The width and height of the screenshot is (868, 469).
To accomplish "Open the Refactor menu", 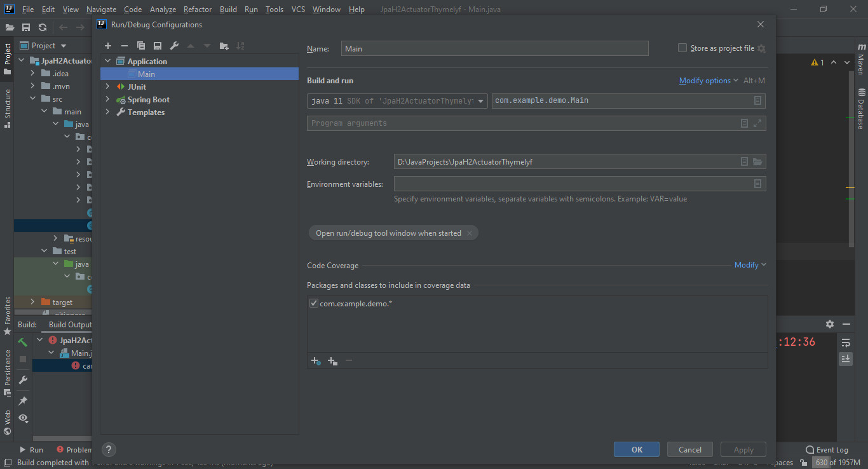I will tap(197, 9).
